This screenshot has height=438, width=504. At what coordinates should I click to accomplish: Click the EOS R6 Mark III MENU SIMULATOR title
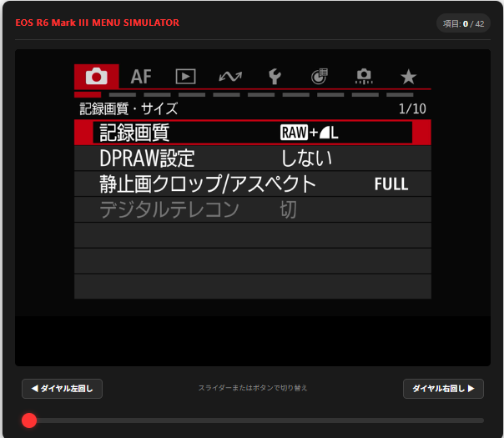click(98, 23)
